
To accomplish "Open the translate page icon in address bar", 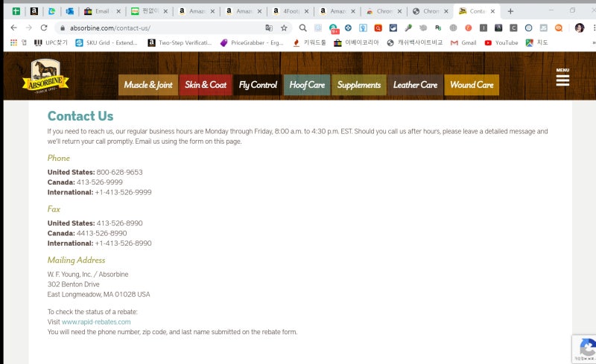I will pos(269,28).
